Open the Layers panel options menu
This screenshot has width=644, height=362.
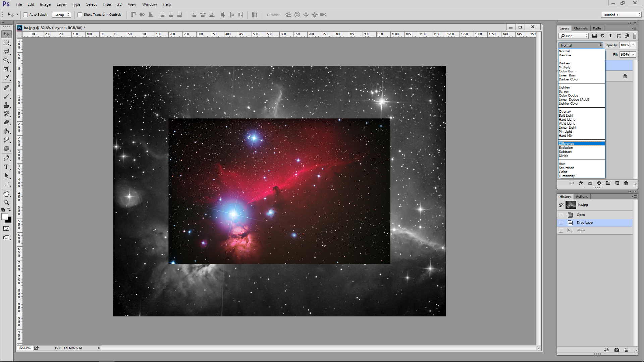point(634,28)
